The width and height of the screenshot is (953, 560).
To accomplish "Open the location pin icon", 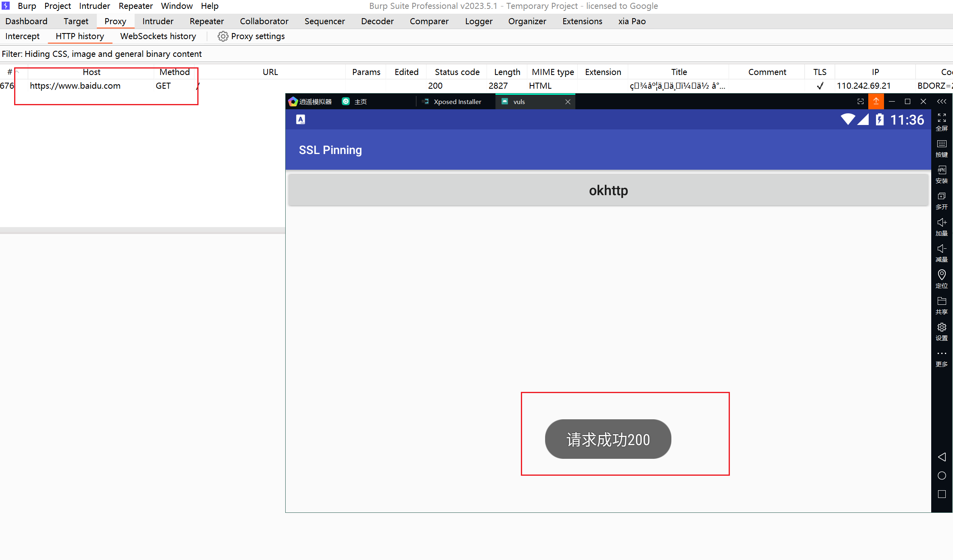I will (x=941, y=275).
